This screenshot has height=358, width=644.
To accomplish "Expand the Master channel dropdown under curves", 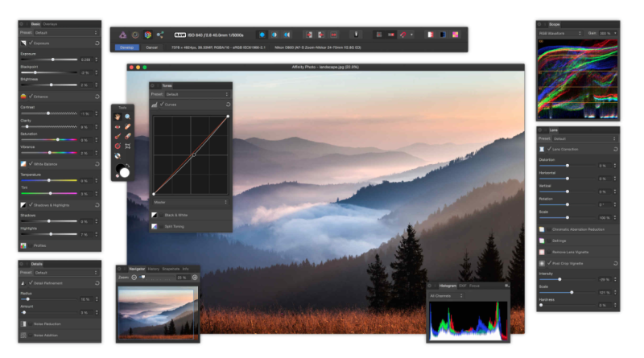I will coord(191,202).
